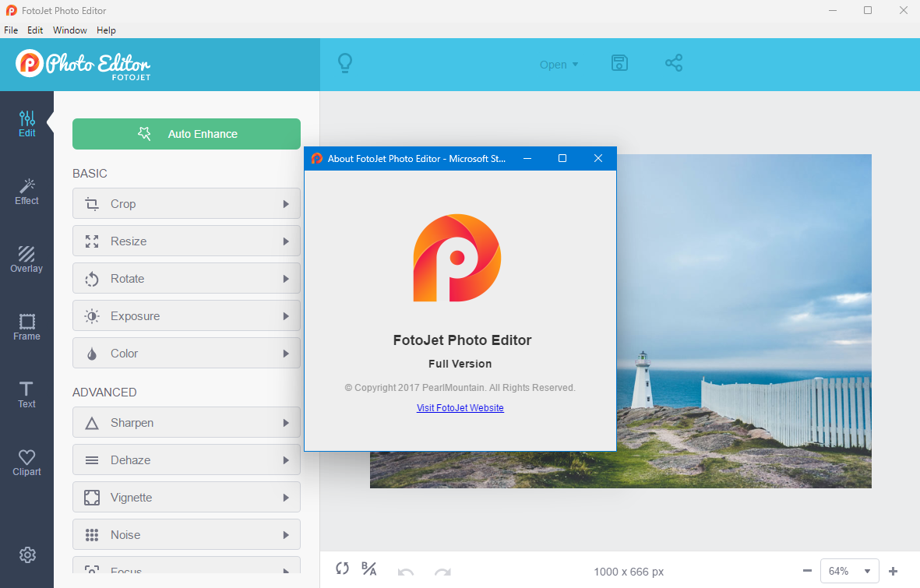The image size is (920, 588).
Task: Expand the Color options arrow
Action: (286, 354)
